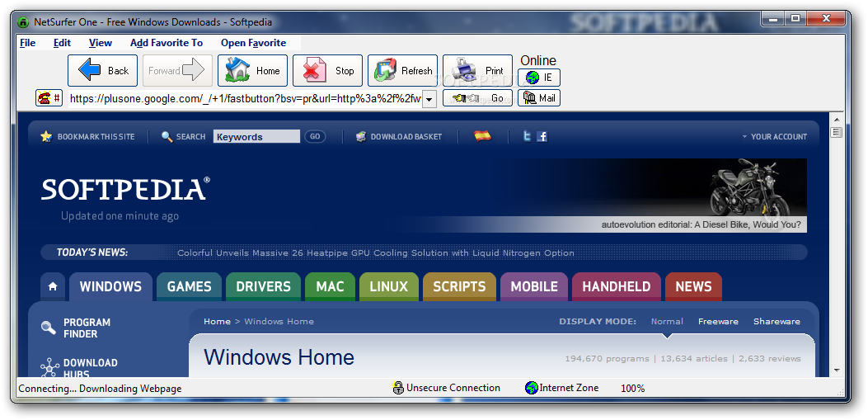Reload the page with Refresh
Viewport: 868px width, 420px height.
pyautogui.click(x=402, y=70)
